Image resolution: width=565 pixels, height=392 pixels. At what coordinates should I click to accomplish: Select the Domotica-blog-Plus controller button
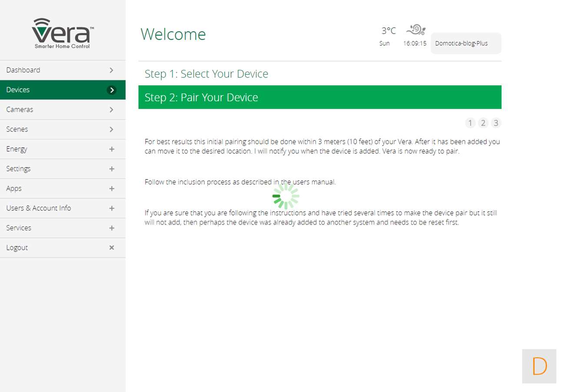pos(465,43)
